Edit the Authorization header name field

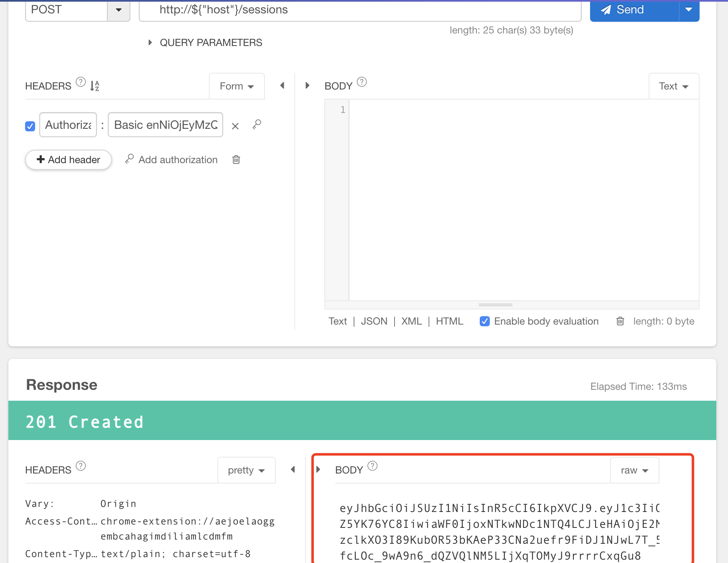coord(68,125)
